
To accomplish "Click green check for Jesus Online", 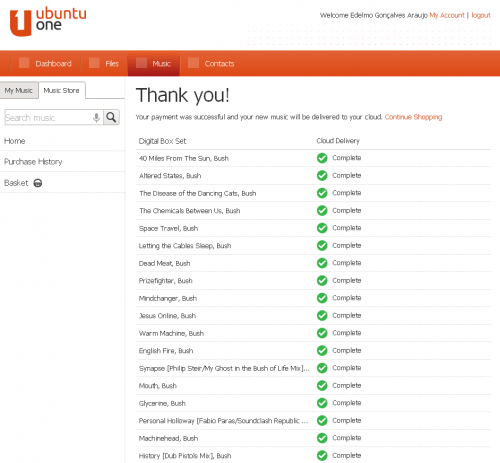I will pyautogui.click(x=322, y=315).
